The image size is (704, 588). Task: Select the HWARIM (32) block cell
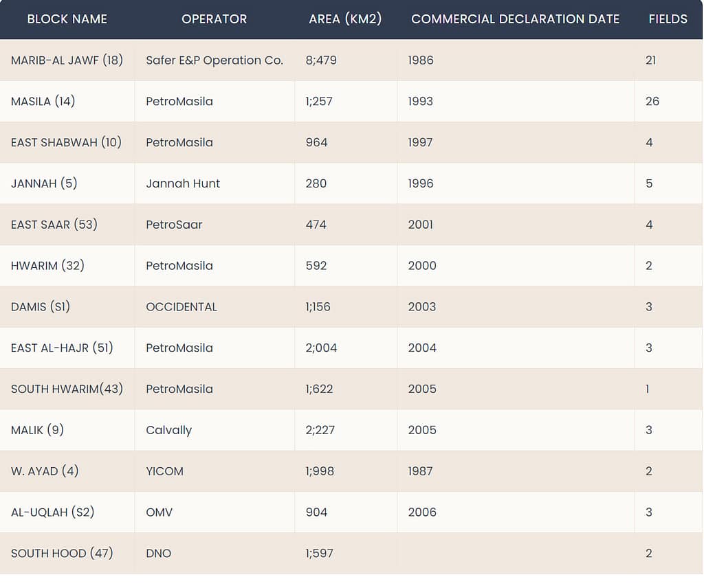[47, 266]
